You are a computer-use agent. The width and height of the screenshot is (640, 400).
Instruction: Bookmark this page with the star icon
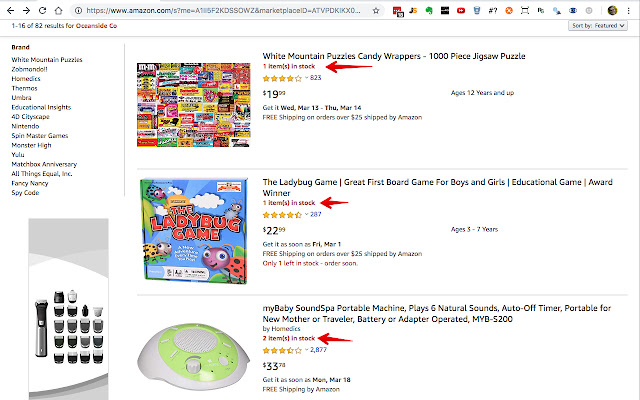[x=375, y=9]
